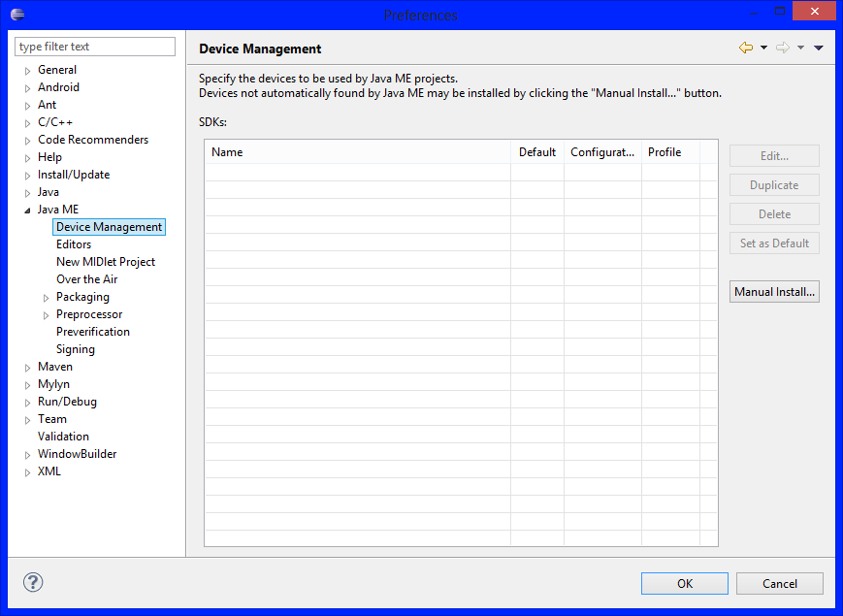Select the New MIDlet Project page
The width and height of the screenshot is (843, 616).
click(106, 261)
